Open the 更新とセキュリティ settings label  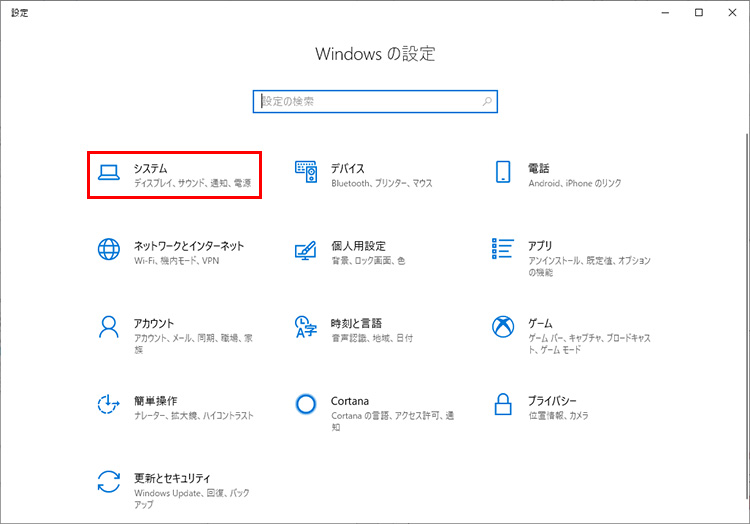(178, 478)
